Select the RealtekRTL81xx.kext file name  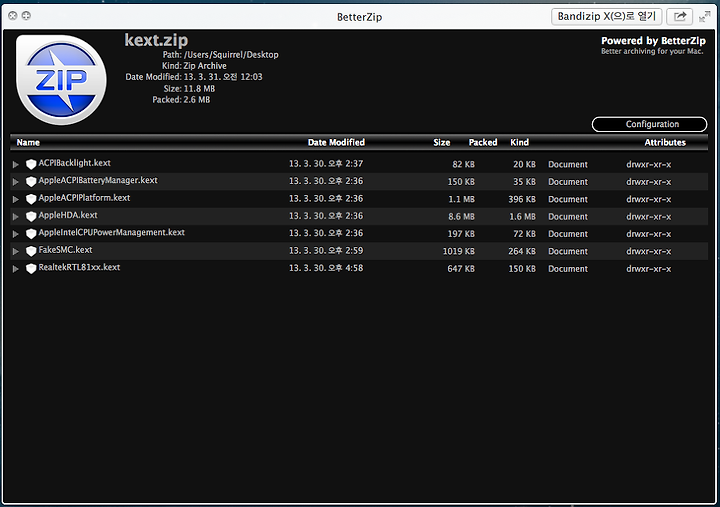click(79, 267)
